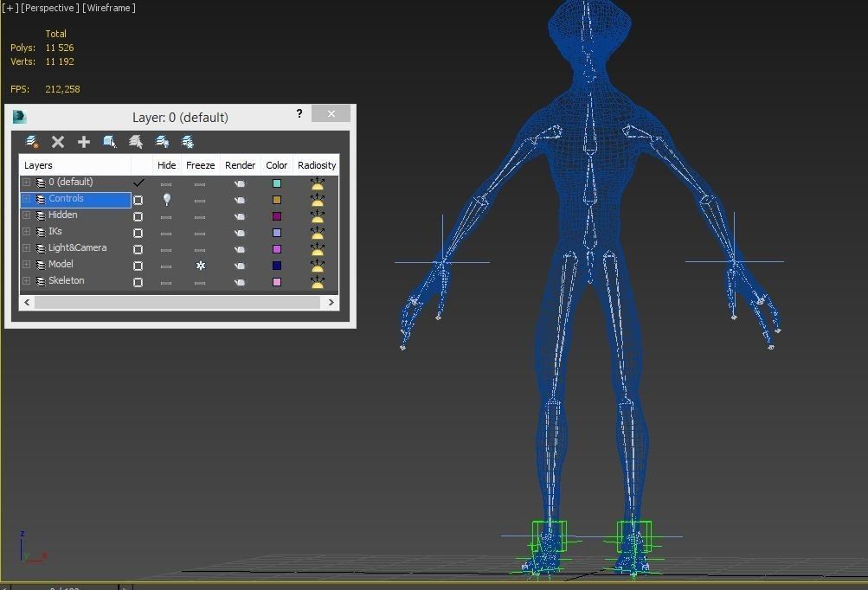
Task: Click the render teapot icon for Skeleton layer
Action: click(x=240, y=282)
